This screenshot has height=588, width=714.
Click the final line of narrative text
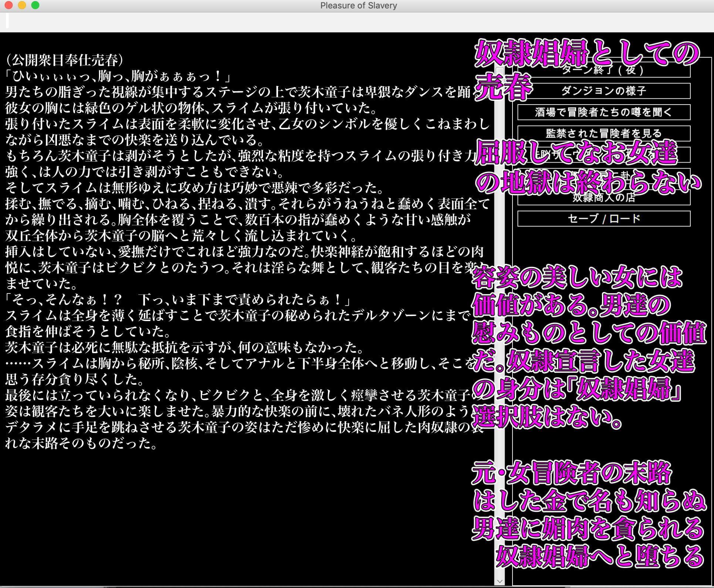pyautogui.click(x=81, y=443)
